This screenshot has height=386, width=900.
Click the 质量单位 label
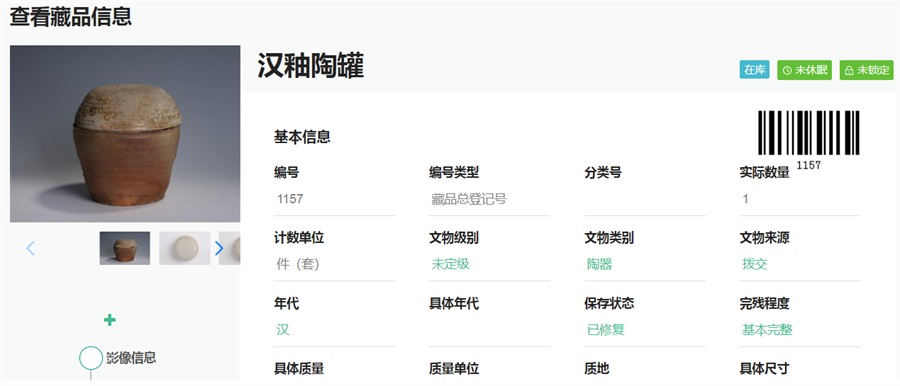click(x=454, y=369)
